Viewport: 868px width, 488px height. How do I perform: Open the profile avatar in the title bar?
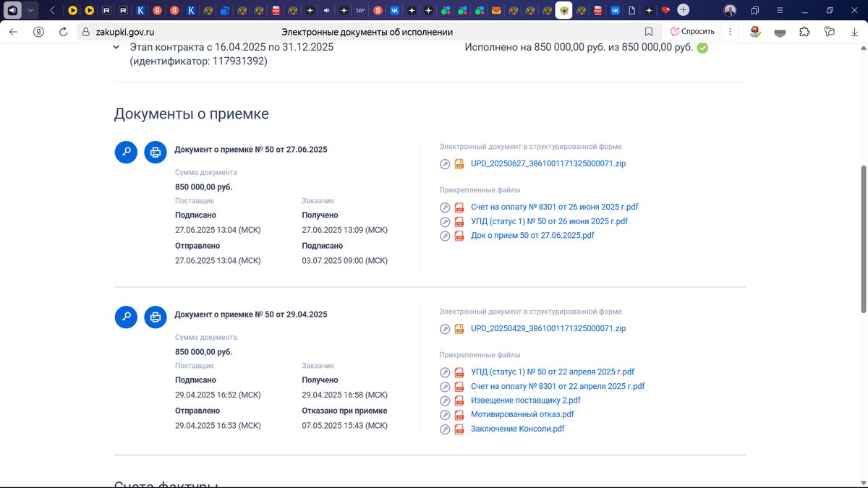730,11
